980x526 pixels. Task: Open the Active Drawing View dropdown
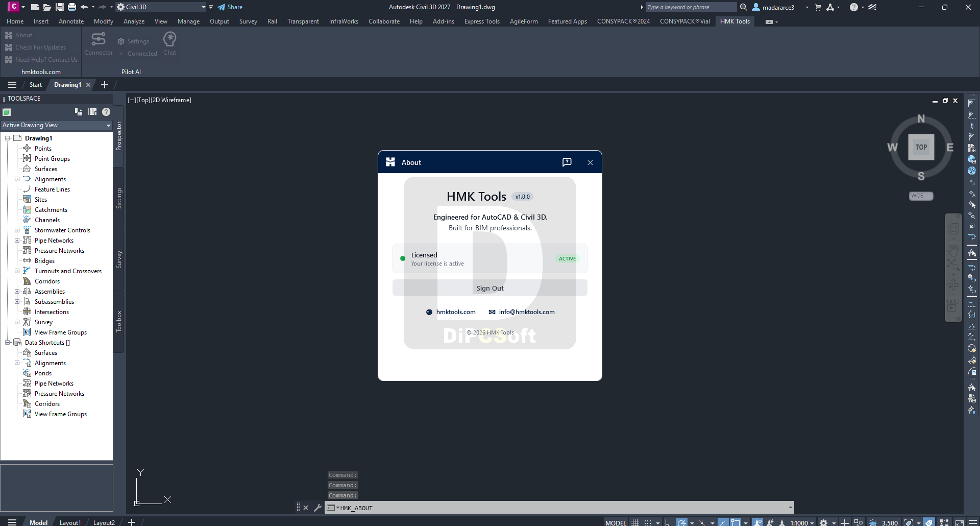(56, 125)
